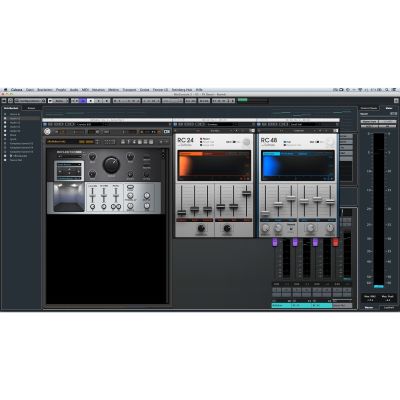The height and width of the screenshot is (400, 400).
Task: Select the Random Hall algorithm in RC 48
Action: (293, 145)
